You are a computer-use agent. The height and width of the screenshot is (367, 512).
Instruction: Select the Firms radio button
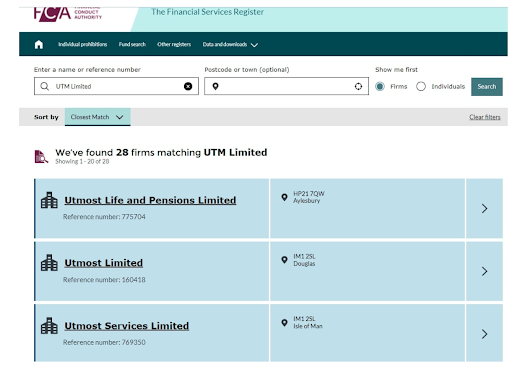tap(380, 86)
